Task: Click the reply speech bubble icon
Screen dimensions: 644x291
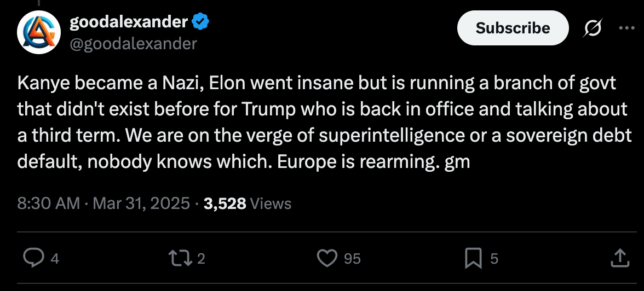Action: [x=34, y=258]
